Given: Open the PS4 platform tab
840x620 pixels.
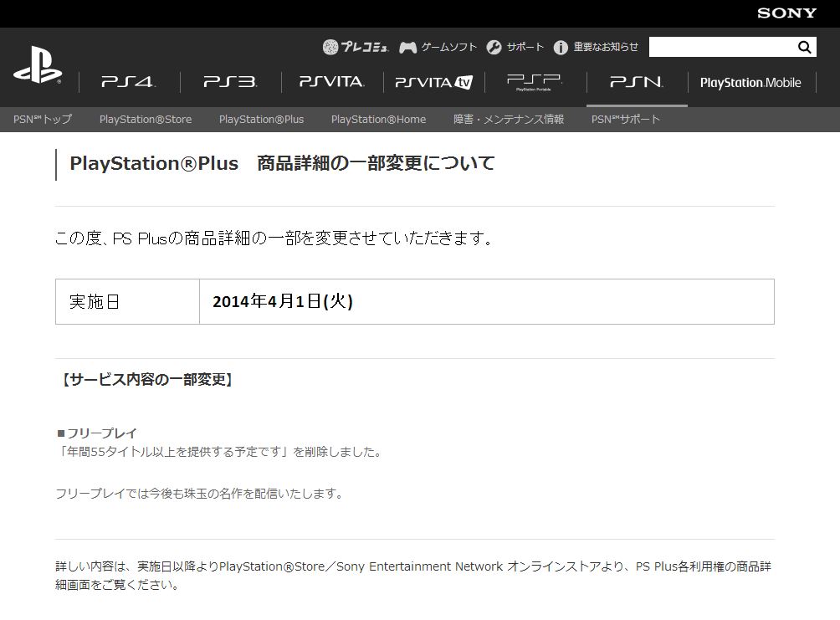Looking at the screenshot, I should click(129, 82).
